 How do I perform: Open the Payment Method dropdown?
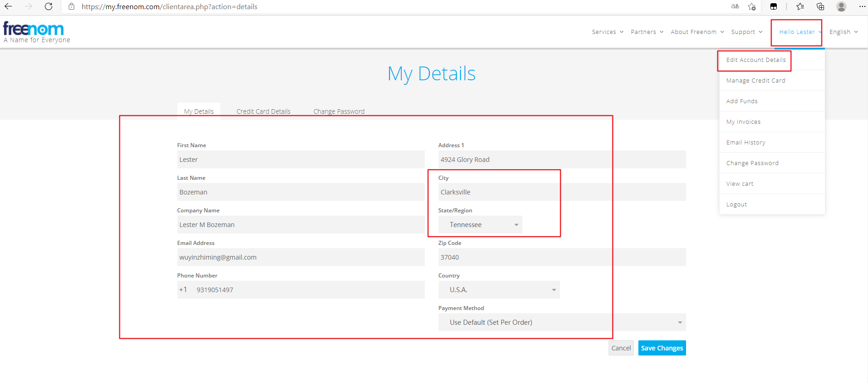pyautogui.click(x=562, y=322)
